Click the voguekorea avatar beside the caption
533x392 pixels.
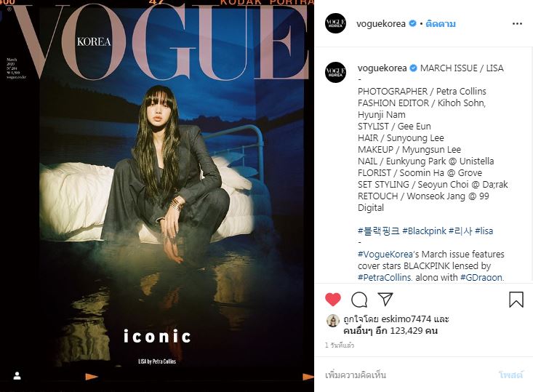[335, 72]
